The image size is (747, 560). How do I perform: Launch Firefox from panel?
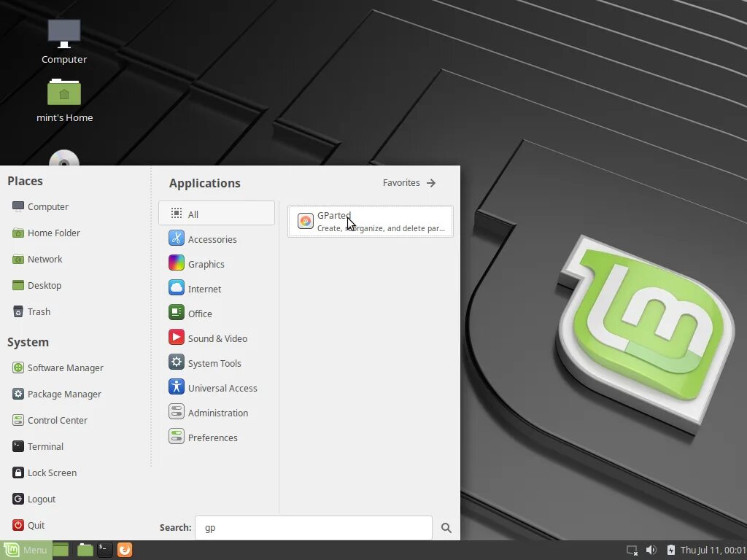pyautogui.click(x=124, y=550)
